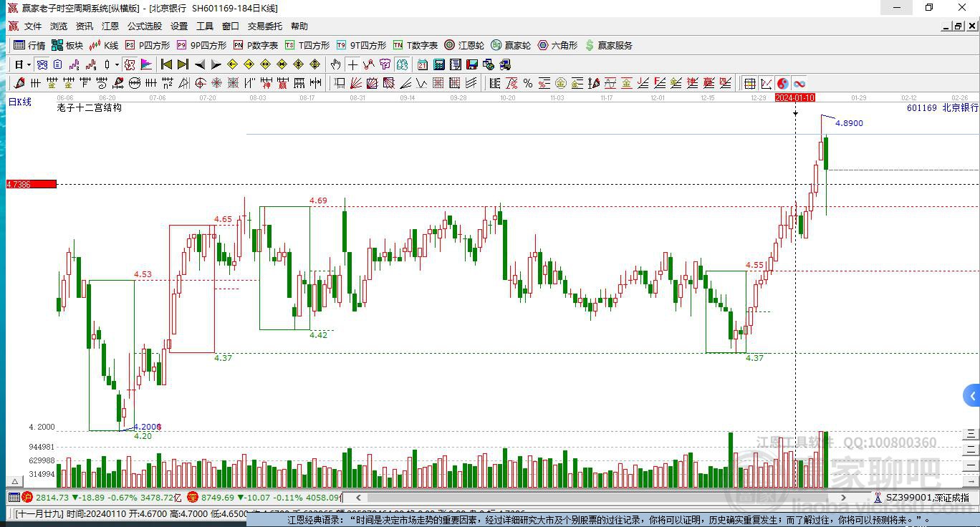
Task: Click the 沪 Shanghai index indicator
Action: point(27,497)
